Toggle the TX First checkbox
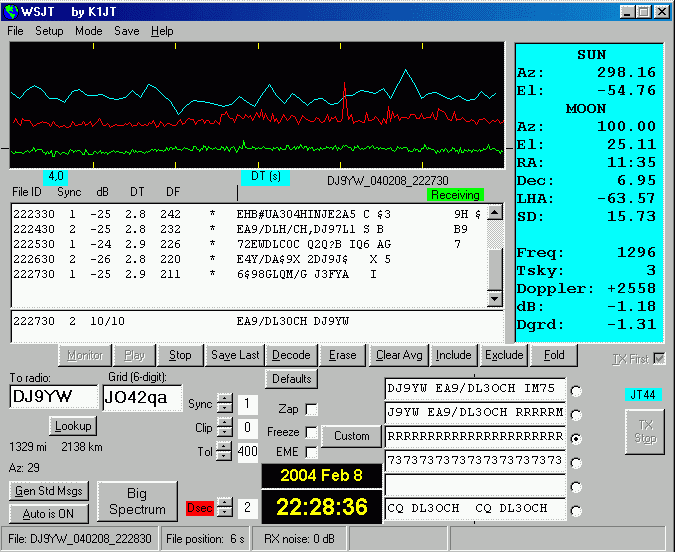 pos(659,359)
